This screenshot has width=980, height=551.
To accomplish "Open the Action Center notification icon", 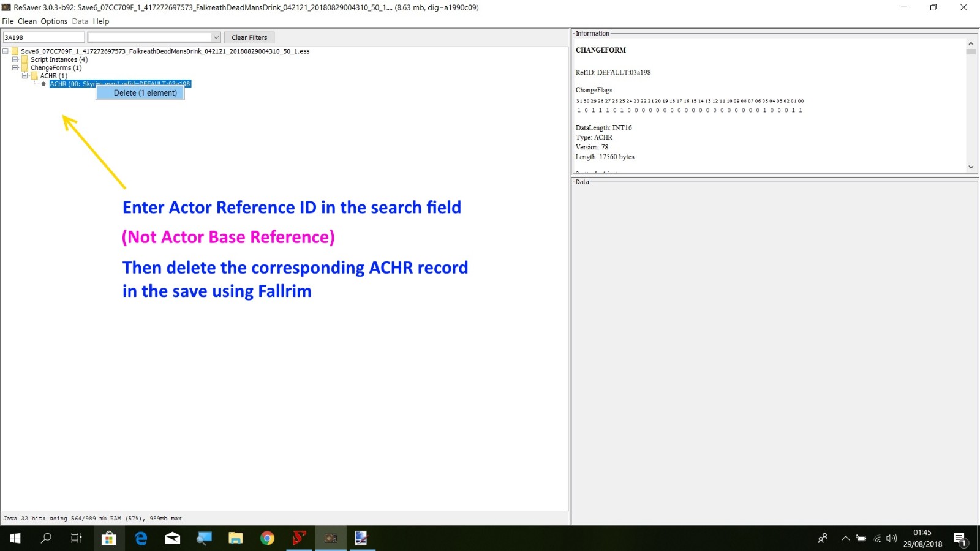I will coord(960,539).
